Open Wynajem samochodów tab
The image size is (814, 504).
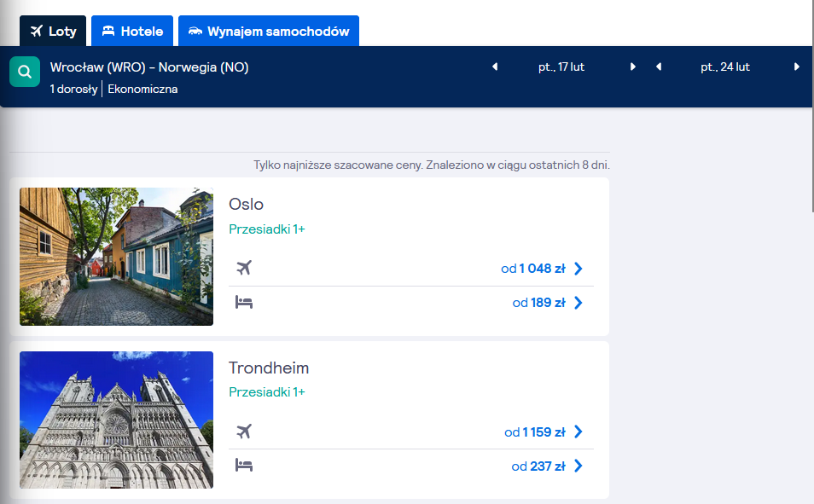[269, 32]
